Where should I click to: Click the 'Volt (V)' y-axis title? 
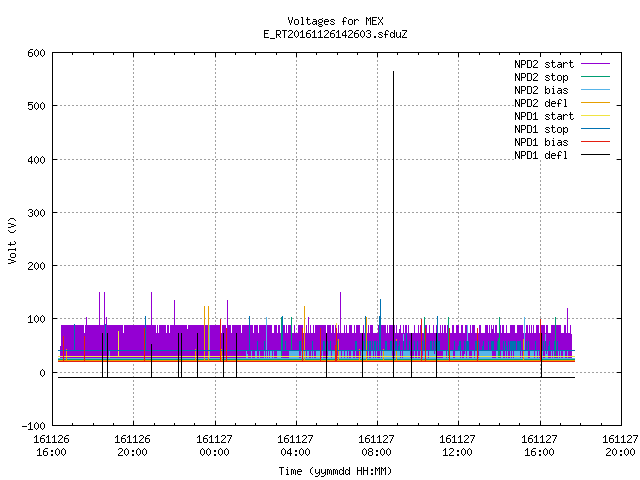[12, 241]
